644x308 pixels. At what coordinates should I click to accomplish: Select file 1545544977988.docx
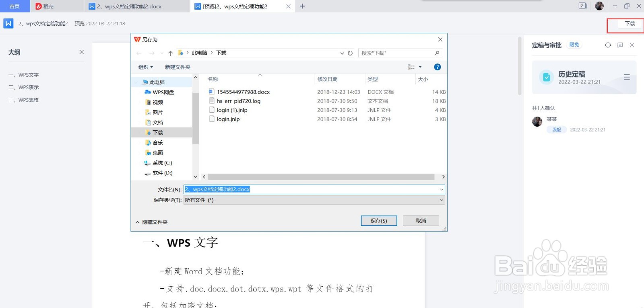coord(243,92)
